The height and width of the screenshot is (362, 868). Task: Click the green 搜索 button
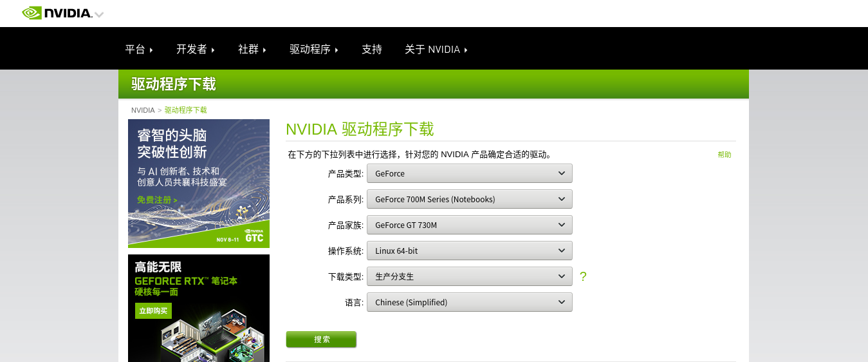coord(321,339)
